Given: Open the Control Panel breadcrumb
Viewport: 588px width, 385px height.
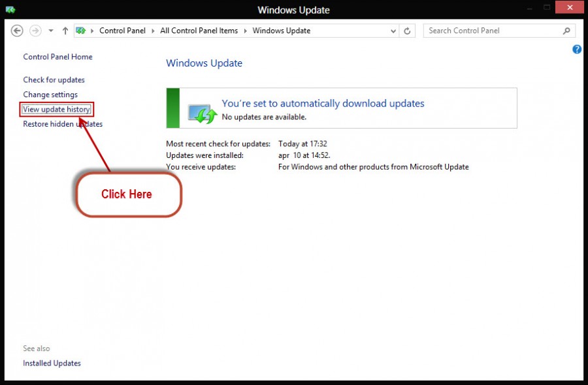Looking at the screenshot, I should click(122, 31).
